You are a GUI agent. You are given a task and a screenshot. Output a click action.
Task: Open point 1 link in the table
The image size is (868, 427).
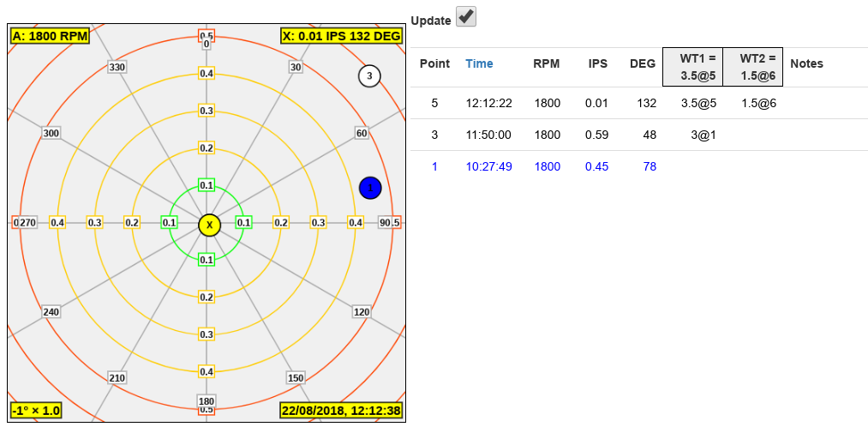point(434,166)
